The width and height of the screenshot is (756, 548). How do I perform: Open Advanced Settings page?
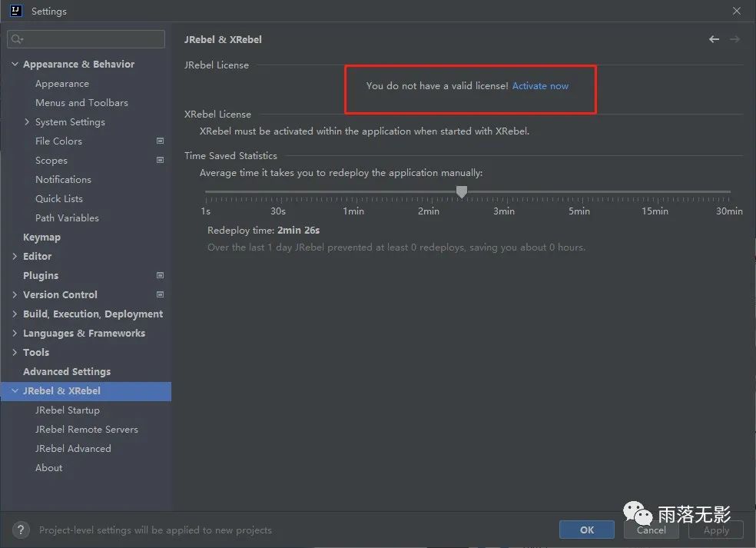click(67, 371)
